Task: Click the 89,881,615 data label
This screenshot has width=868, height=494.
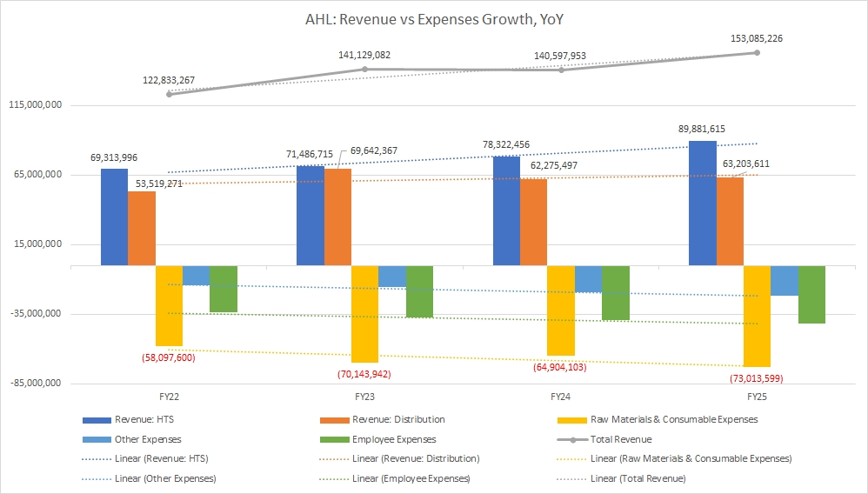Action: 703,128
